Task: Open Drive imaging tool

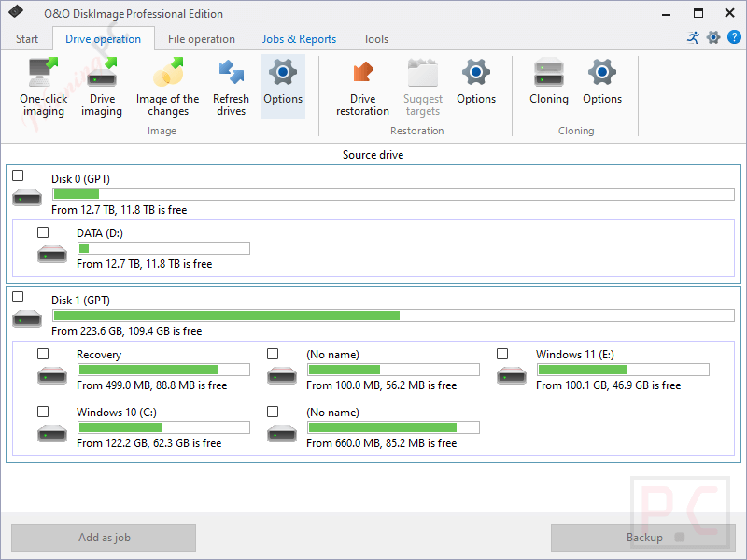Action: (x=102, y=87)
